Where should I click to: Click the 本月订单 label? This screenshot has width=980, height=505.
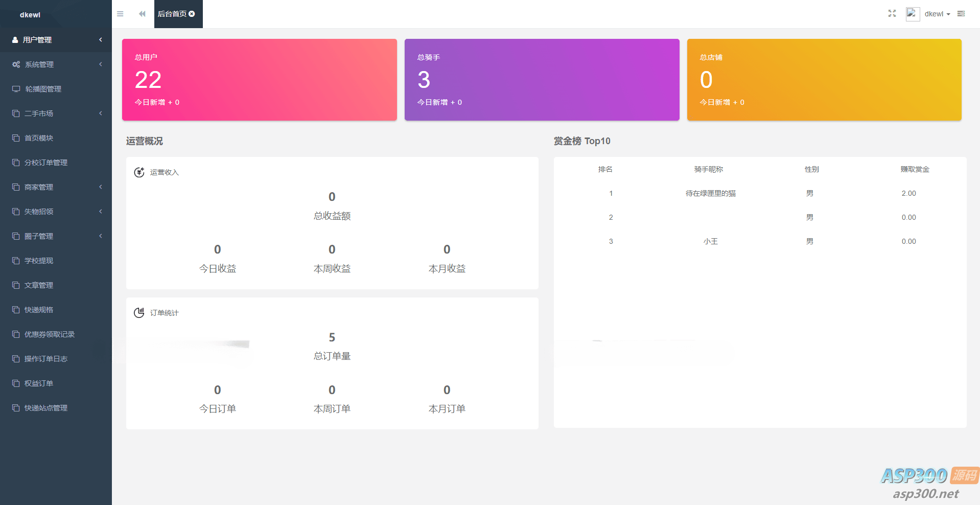coord(447,409)
